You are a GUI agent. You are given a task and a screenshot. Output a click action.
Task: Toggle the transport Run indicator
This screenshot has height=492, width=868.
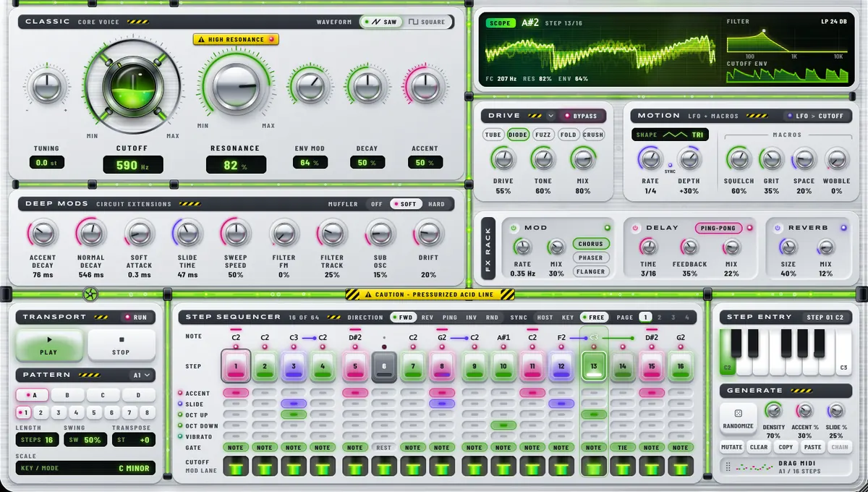[135, 317]
